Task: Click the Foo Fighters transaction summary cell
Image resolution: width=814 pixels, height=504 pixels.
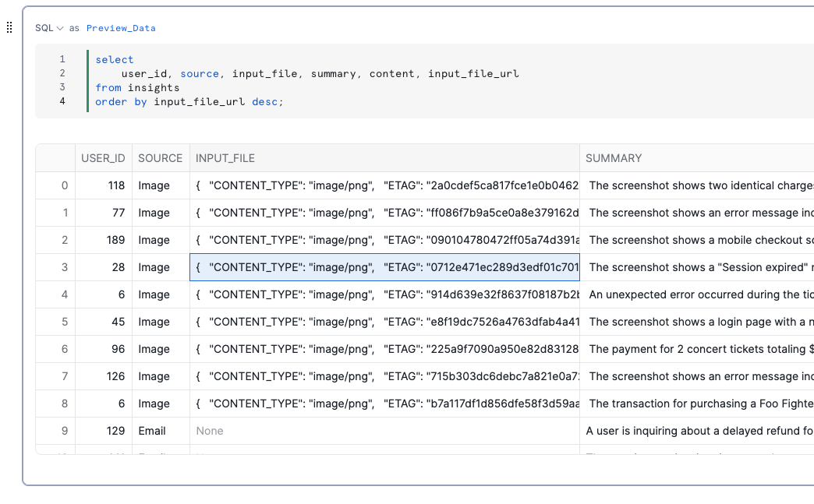Action: (698, 404)
